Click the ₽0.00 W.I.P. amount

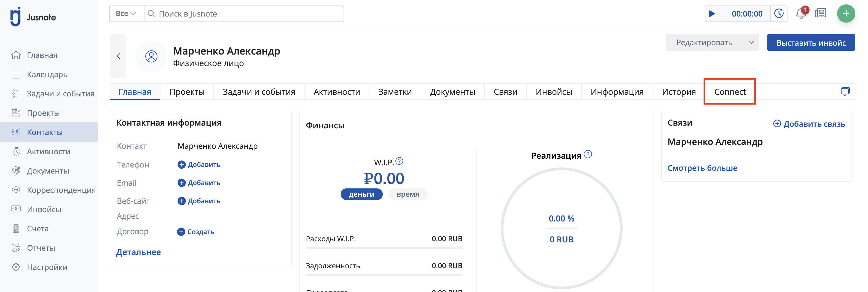pos(384,178)
